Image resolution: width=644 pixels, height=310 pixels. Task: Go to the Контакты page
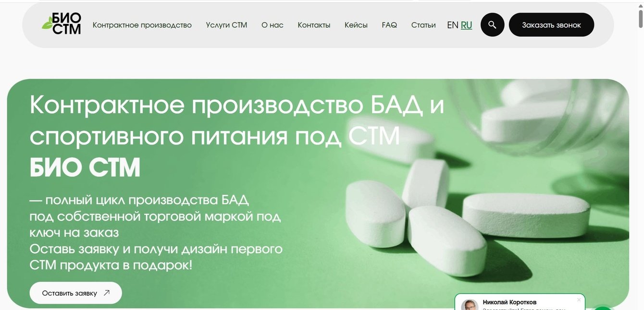tap(314, 25)
